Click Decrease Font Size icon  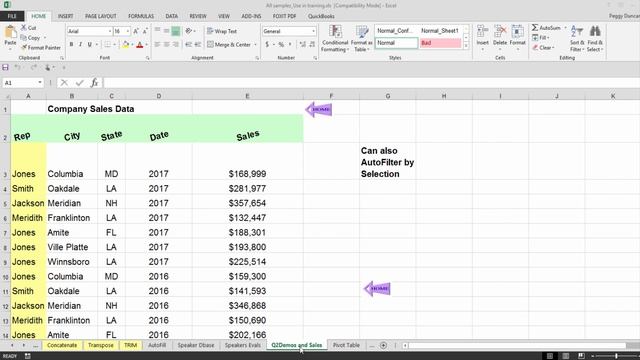(x=144, y=31)
